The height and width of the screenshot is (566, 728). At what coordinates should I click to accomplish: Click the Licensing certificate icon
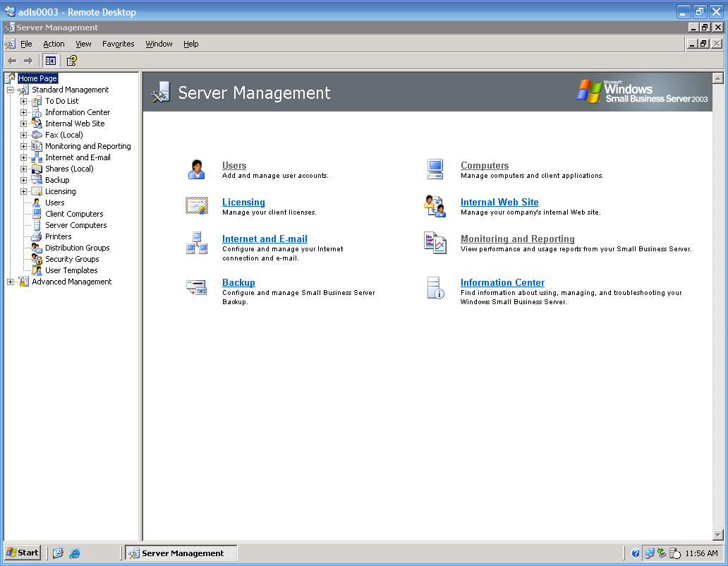(196, 205)
